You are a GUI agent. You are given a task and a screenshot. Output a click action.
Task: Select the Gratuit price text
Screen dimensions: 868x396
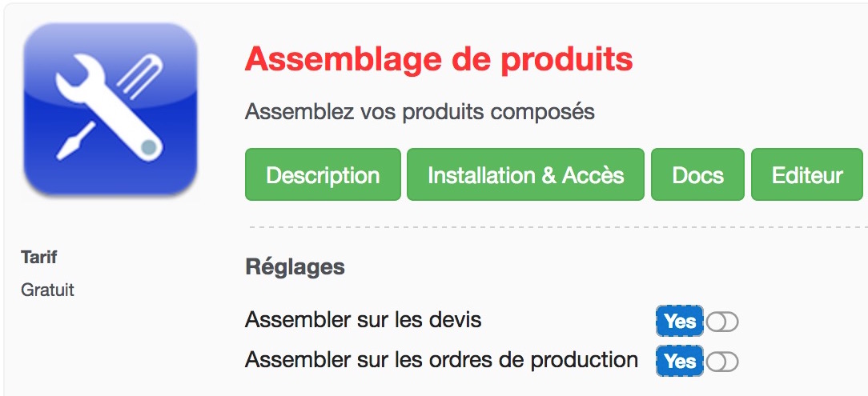click(47, 290)
